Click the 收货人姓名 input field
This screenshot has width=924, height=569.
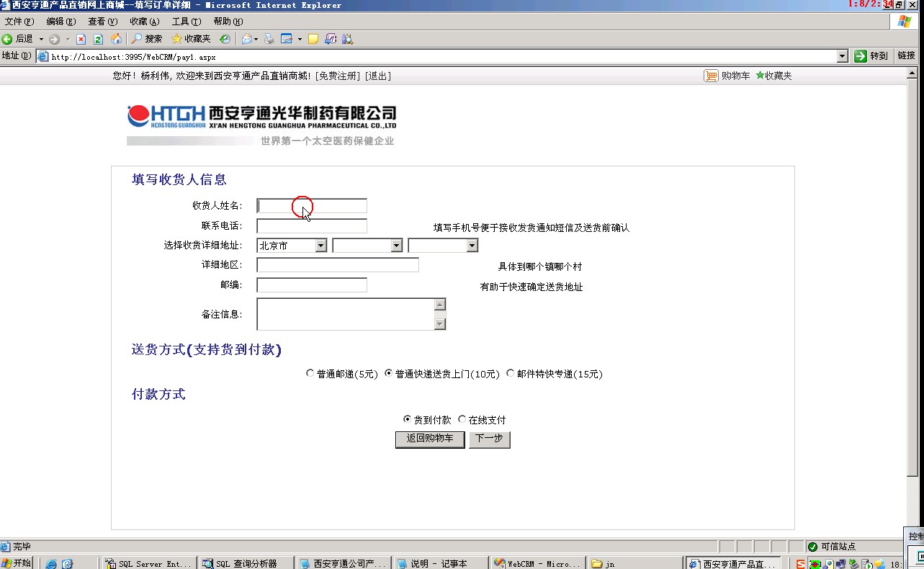click(x=312, y=206)
